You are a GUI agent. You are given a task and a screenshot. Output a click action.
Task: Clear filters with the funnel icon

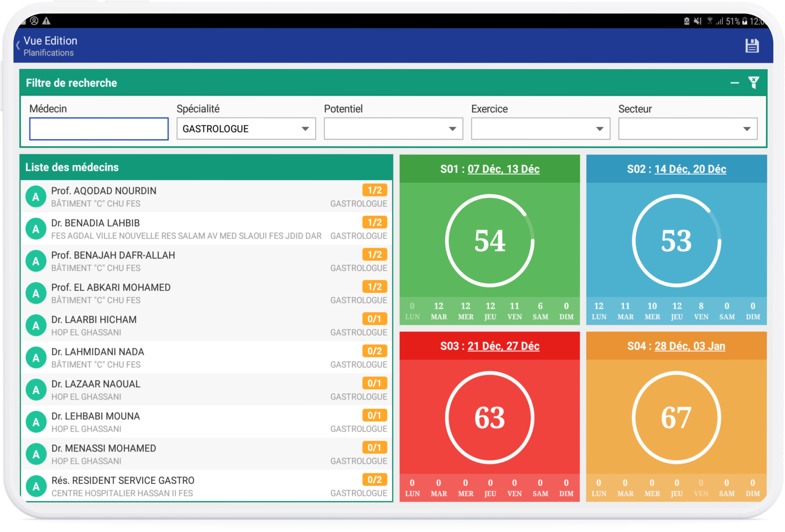753,82
